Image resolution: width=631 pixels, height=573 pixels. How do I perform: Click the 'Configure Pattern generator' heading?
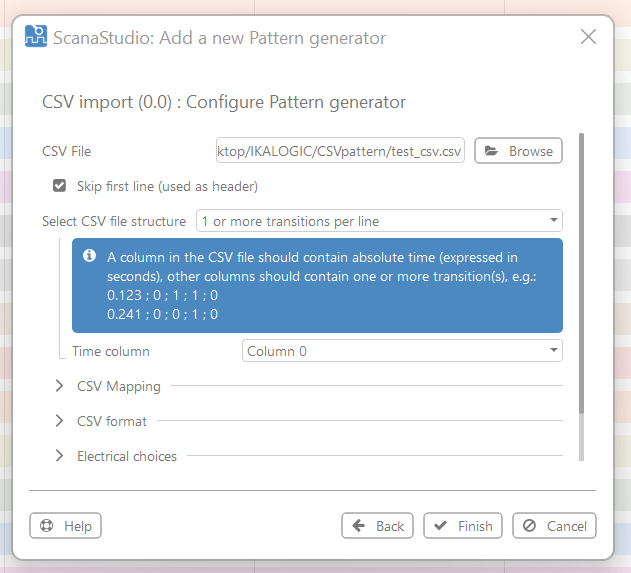pos(223,102)
